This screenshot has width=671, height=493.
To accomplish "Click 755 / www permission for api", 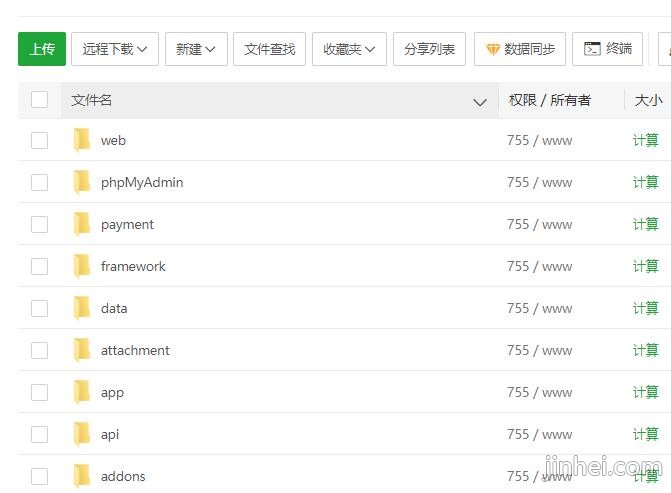I will (x=540, y=434).
